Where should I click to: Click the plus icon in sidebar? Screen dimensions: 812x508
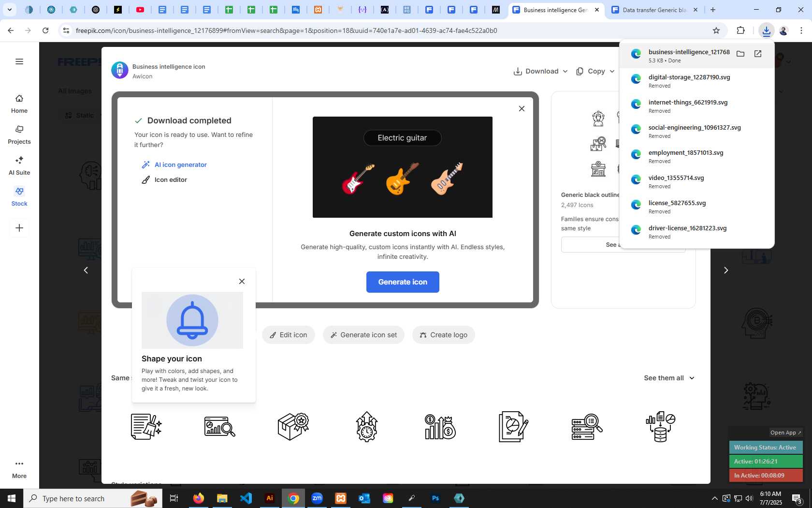[19, 228]
